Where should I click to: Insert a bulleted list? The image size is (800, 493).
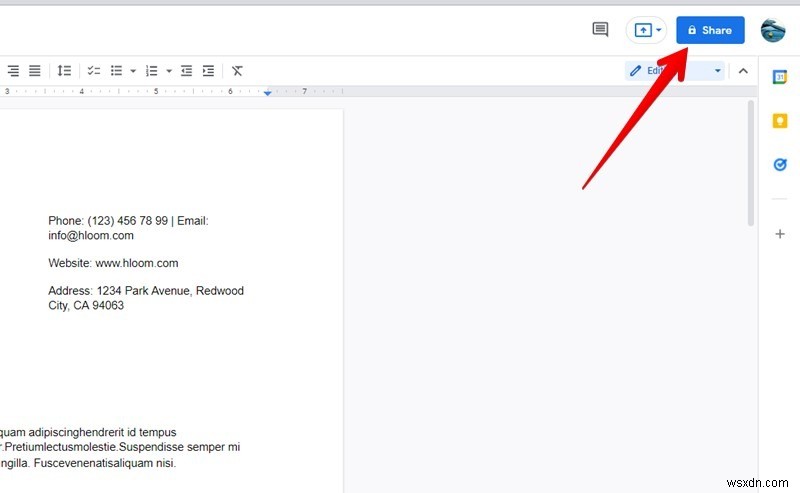116,71
